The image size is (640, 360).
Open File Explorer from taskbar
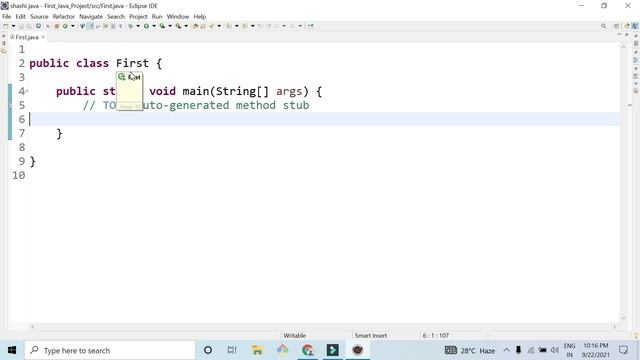coord(257,350)
